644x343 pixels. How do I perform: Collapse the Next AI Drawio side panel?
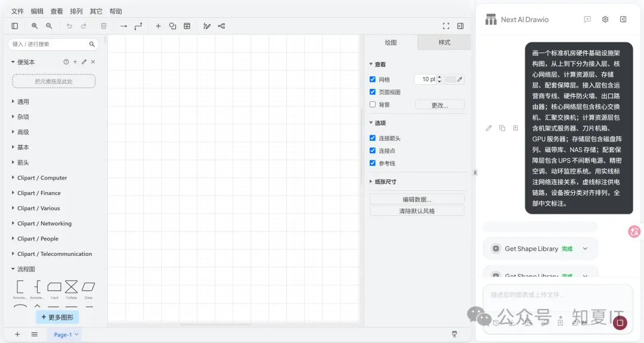click(623, 19)
